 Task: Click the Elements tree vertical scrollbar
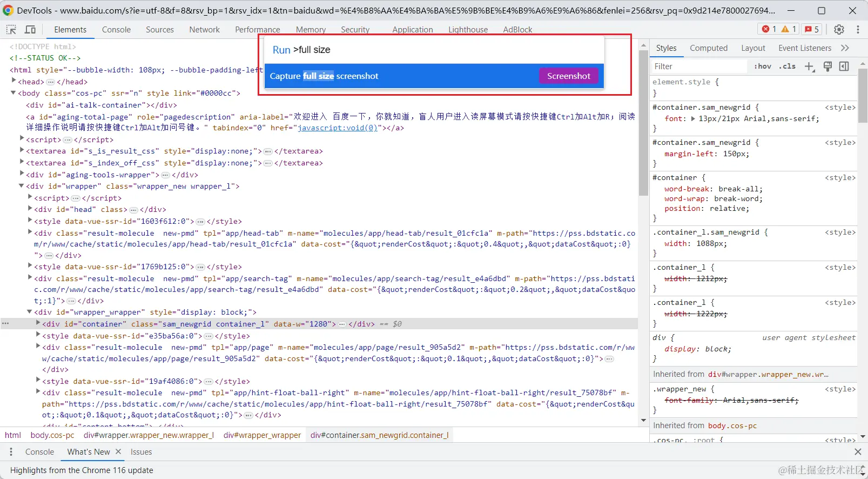click(643, 124)
